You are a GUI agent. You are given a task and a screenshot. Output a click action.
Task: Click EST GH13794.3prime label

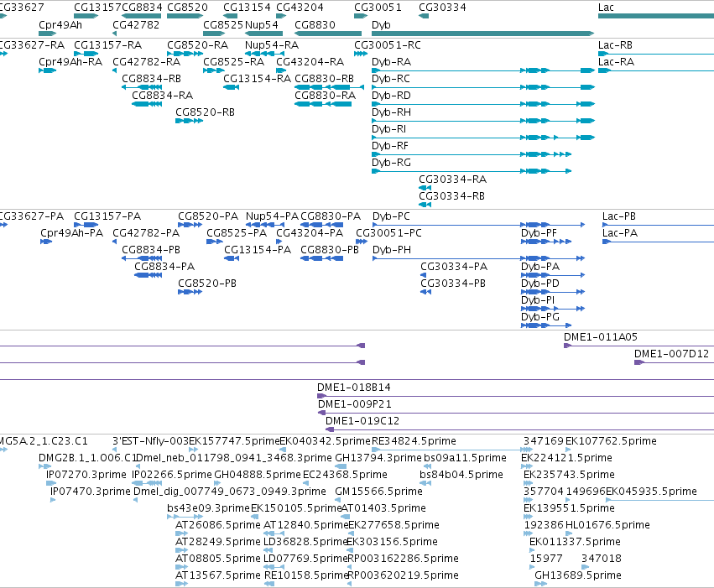pos(378,458)
